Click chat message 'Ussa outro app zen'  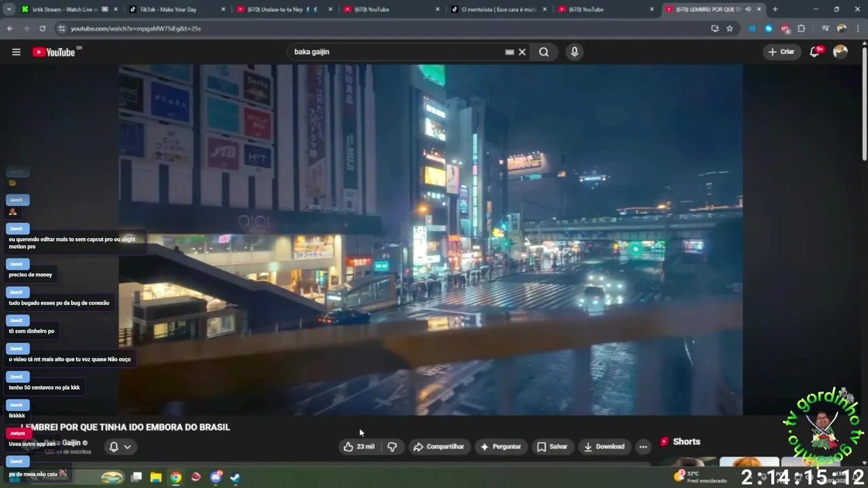pos(32,443)
